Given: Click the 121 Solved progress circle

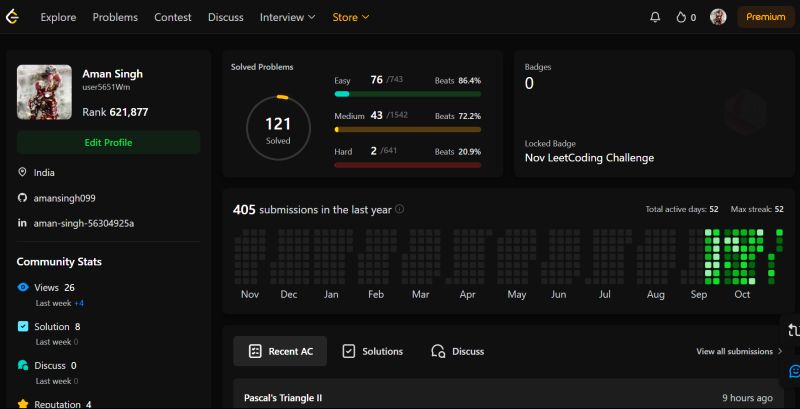Looking at the screenshot, I should click(278, 128).
